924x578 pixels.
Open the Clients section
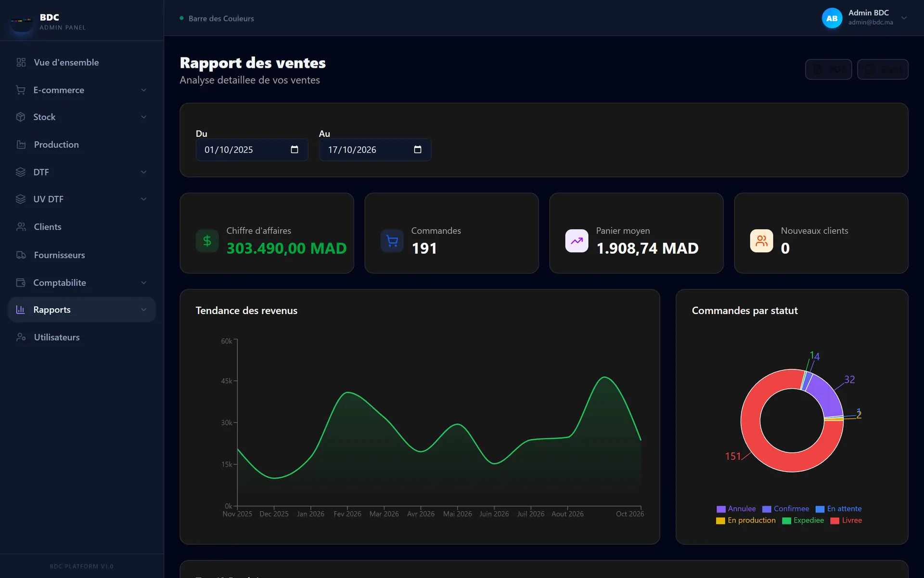82,227
